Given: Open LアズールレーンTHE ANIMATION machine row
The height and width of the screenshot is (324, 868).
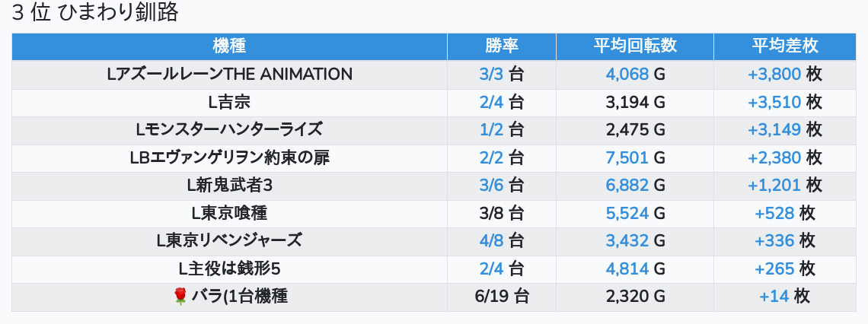Looking at the screenshot, I should [x=229, y=75].
